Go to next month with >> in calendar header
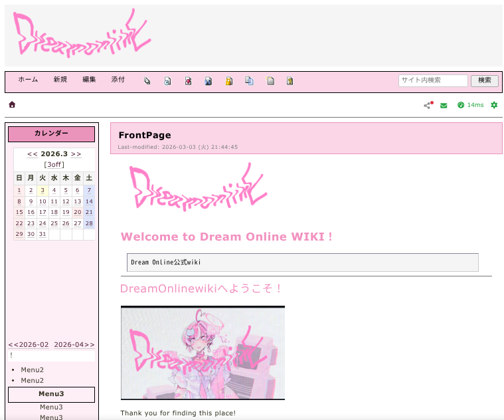 [76, 154]
